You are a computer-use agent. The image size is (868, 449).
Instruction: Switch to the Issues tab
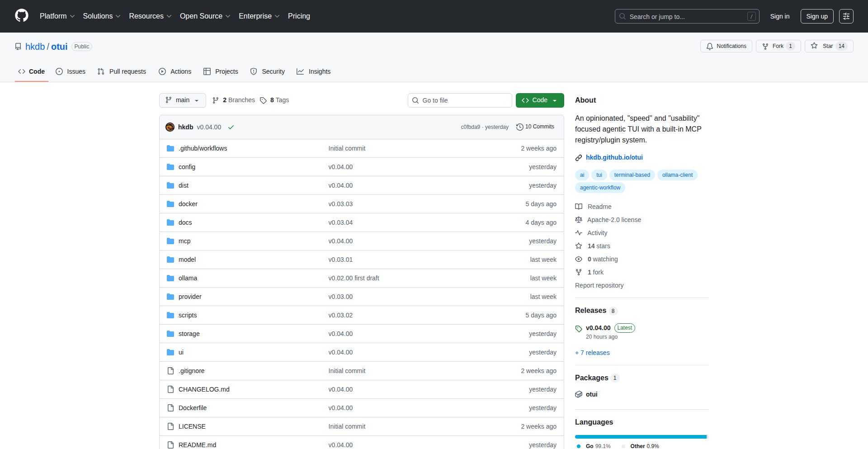click(x=71, y=71)
